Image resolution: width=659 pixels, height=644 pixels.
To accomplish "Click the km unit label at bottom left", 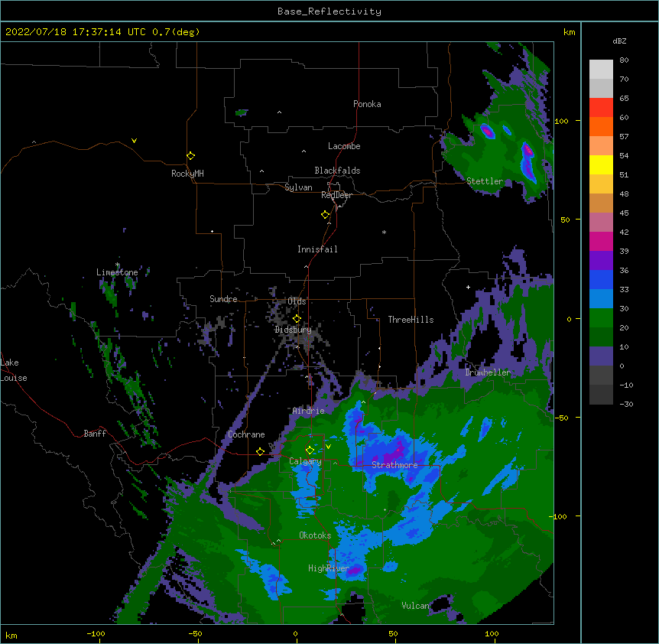I will click(x=11, y=636).
